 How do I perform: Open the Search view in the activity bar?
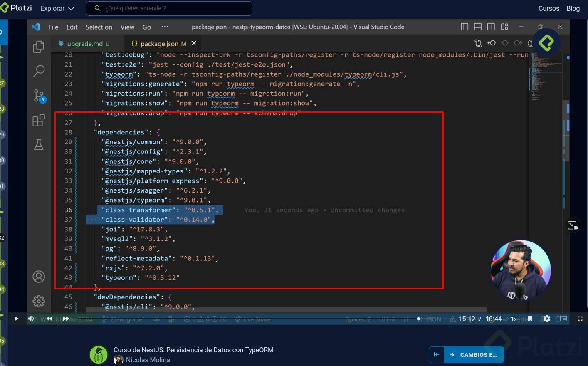point(39,71)
